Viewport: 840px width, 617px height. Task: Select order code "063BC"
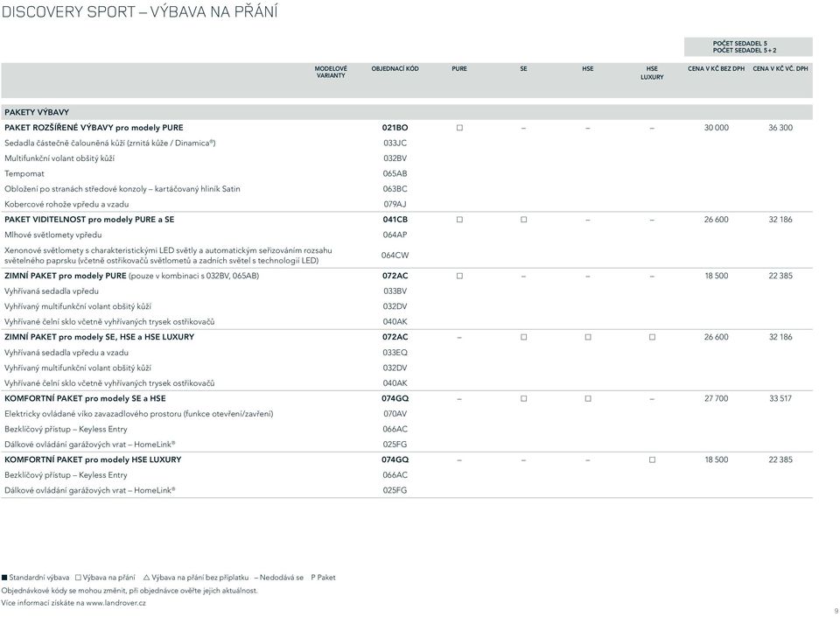[395, 189]
